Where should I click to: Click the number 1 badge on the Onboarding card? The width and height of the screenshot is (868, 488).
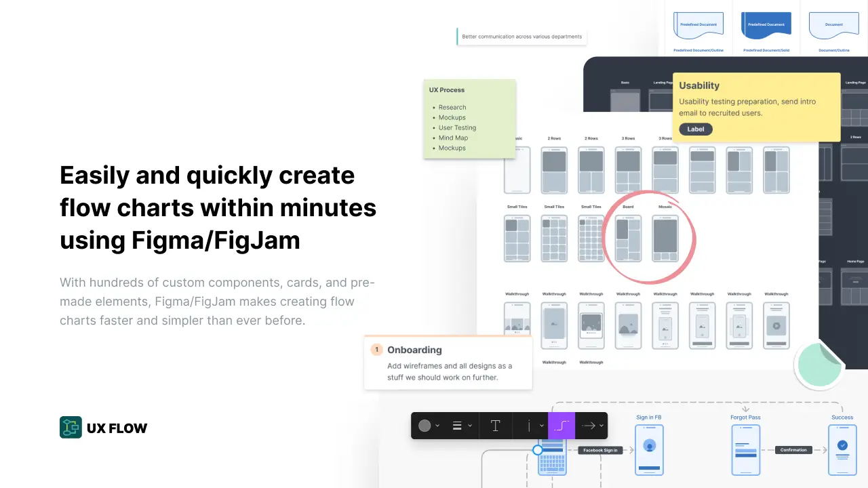376,350
